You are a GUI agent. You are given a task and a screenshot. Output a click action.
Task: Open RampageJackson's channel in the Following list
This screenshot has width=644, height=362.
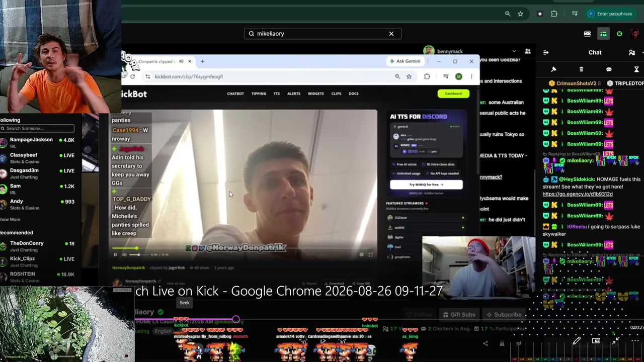pyautogui.click(x=38, y=142)
